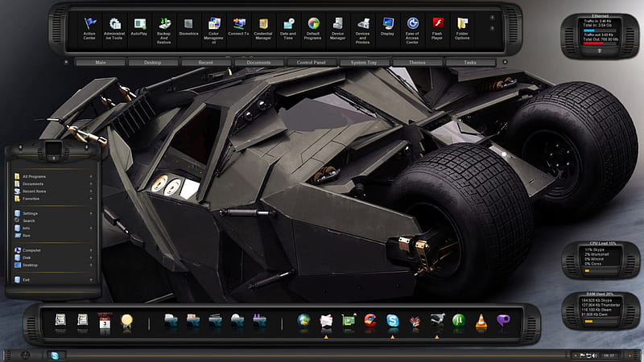Click the Favorites menu entry
The width and height of the screenshot is (644, 362).
53,199
